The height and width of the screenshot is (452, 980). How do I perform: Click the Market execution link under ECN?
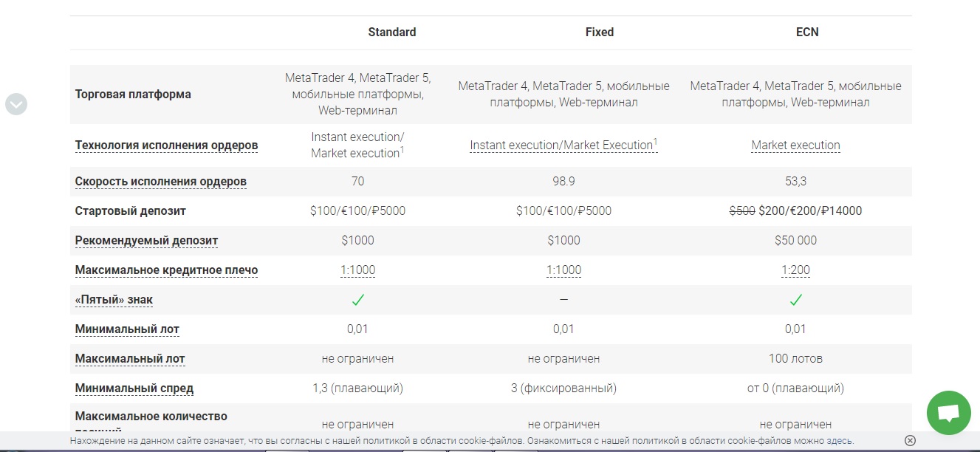[x=795, y=145]
